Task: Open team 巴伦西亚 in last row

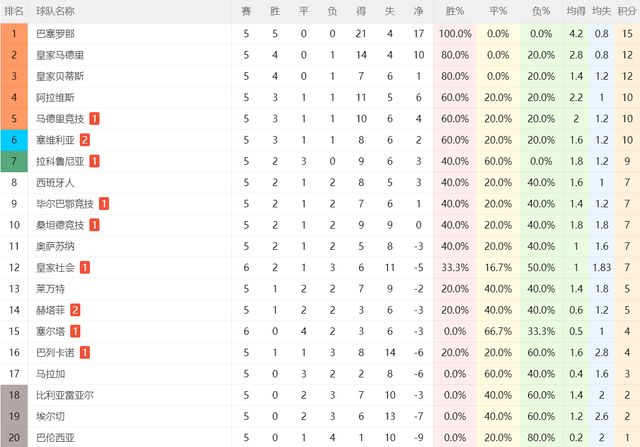Action: point(56,438)
